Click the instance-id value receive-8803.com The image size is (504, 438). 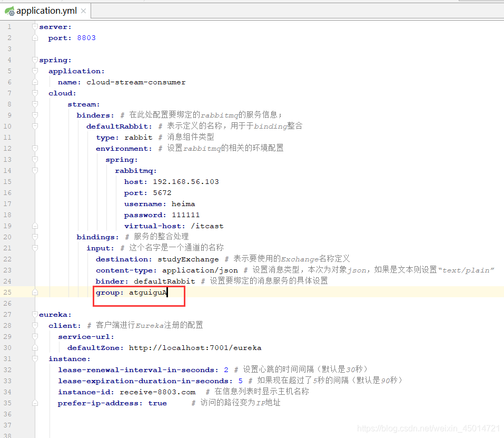(157, 392)
